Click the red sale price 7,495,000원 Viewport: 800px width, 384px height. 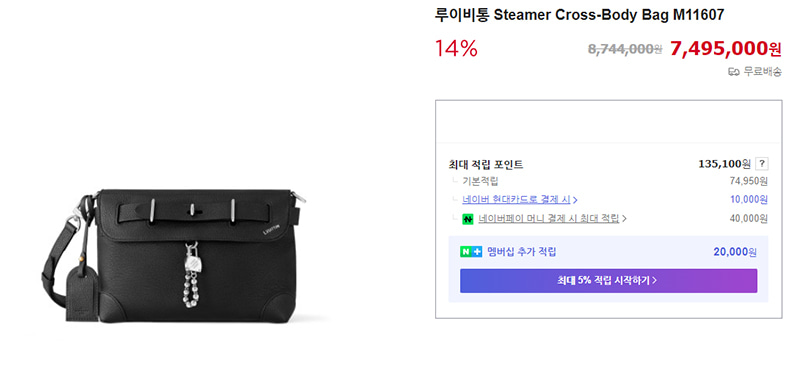click(726, 48)
